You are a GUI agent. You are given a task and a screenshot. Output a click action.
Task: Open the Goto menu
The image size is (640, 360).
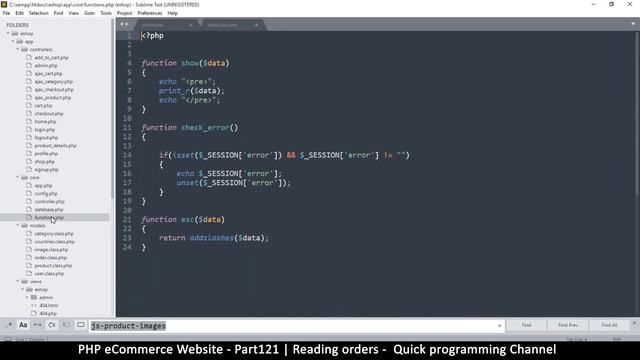(89, 13)
